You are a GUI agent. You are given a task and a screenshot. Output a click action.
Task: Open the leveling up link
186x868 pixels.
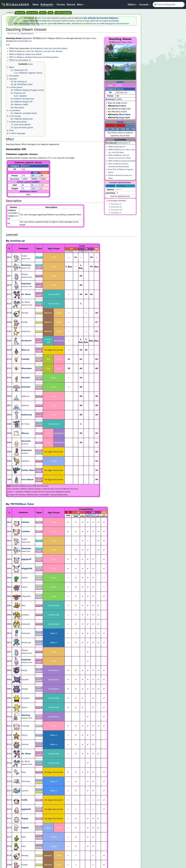click(x=17, y=241)
